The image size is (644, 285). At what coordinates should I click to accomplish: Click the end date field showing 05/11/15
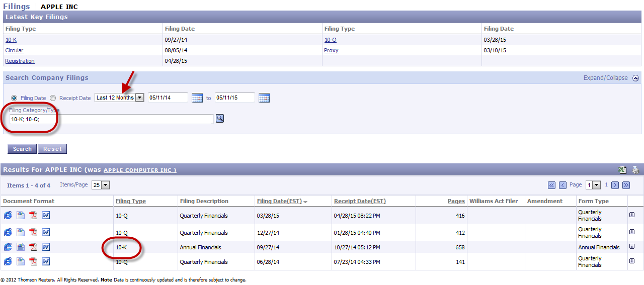235,98
